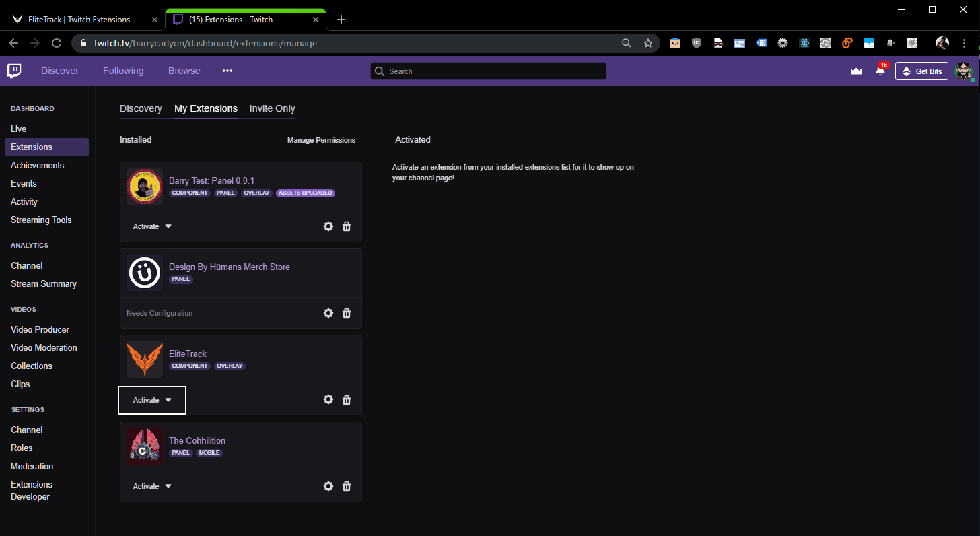Click gear-shaped browser extension icon in toolbar
This screenshot has height=536, width=980.
(x=783, y=43)
